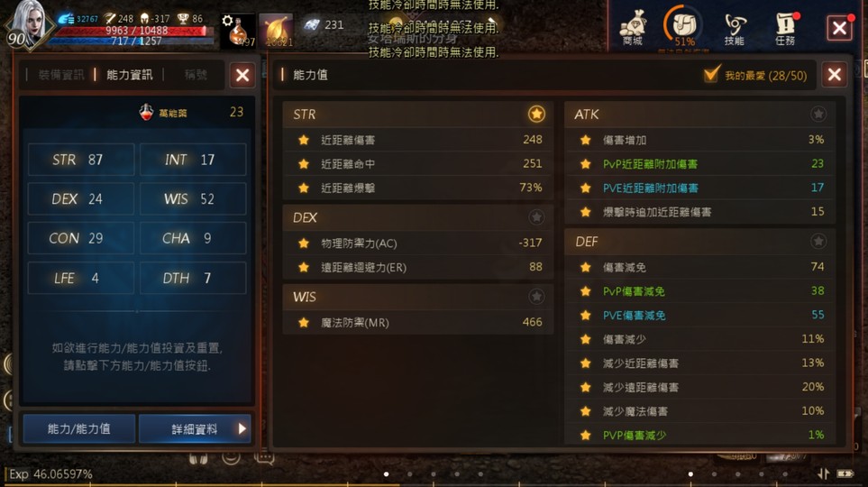
Task: Toggle ATK section favorite star
Action: (818, 115)
